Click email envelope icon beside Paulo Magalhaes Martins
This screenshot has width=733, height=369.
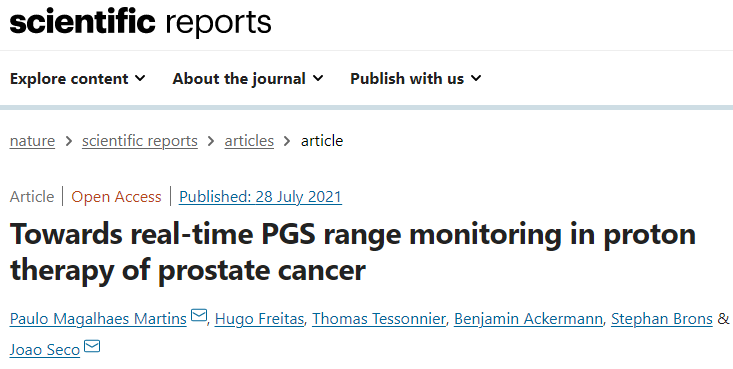click(x=199, y=316)
